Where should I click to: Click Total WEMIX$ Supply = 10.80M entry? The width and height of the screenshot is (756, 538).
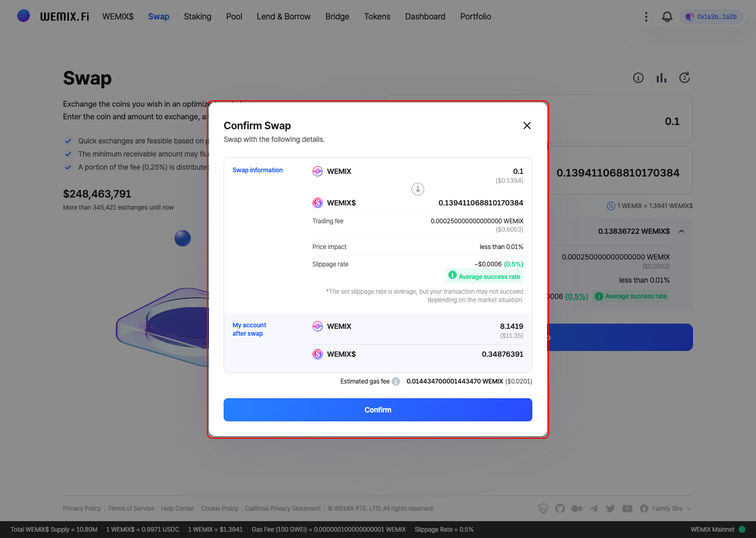point(54,530)
